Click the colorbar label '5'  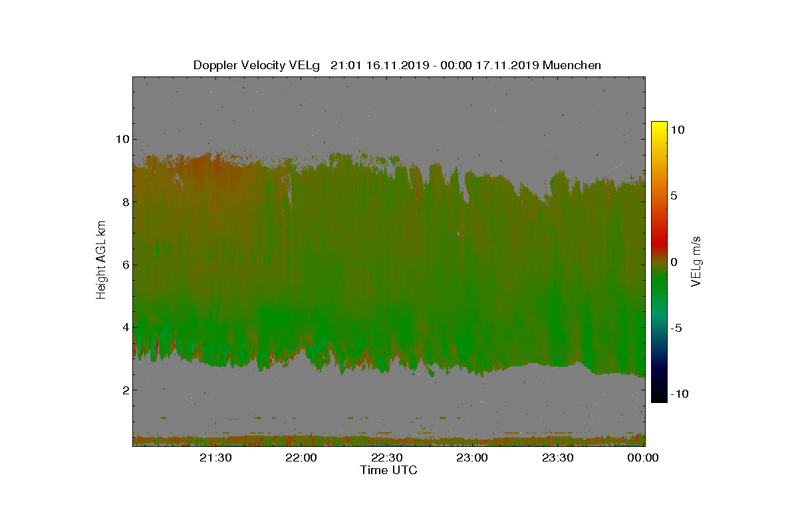pos(674,196)
